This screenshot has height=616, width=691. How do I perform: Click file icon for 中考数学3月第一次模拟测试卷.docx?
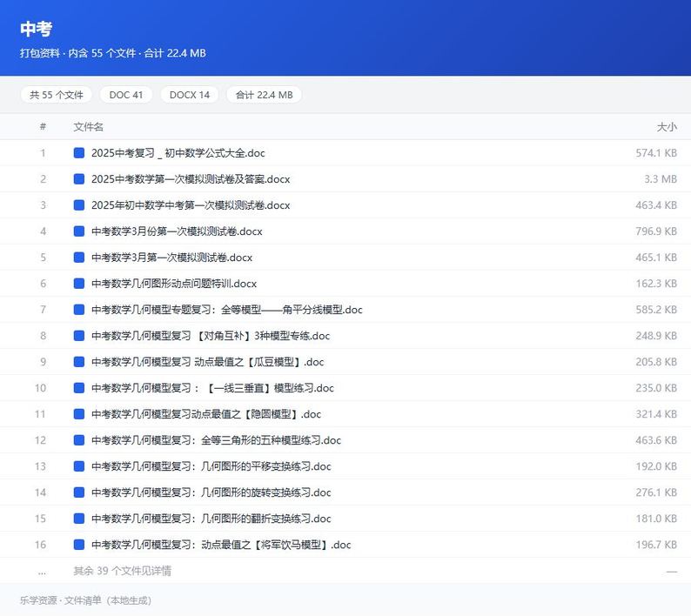tap(79, 258)
